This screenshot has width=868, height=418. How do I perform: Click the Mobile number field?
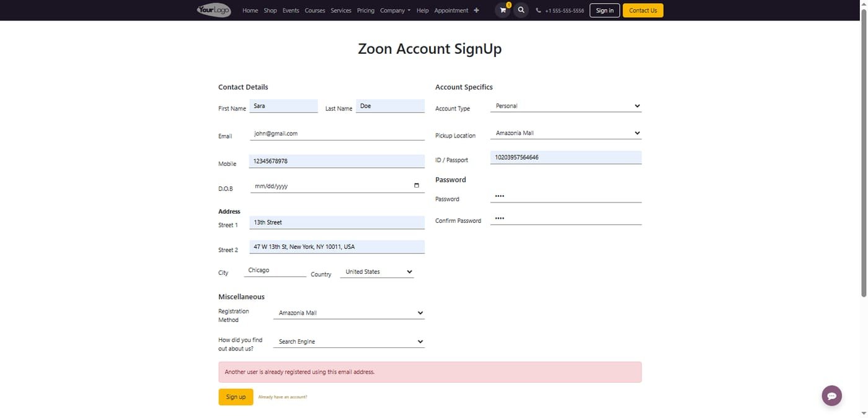click(x=337, y=161)
